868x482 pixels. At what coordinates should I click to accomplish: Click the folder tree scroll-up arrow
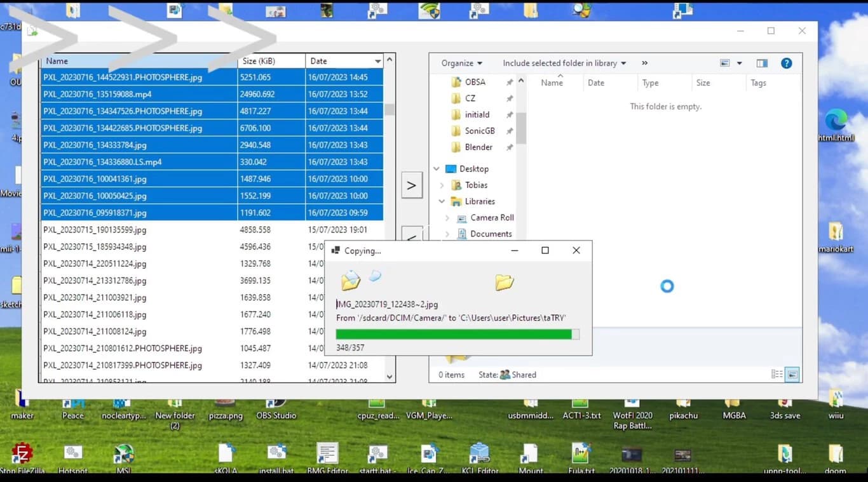521,81
